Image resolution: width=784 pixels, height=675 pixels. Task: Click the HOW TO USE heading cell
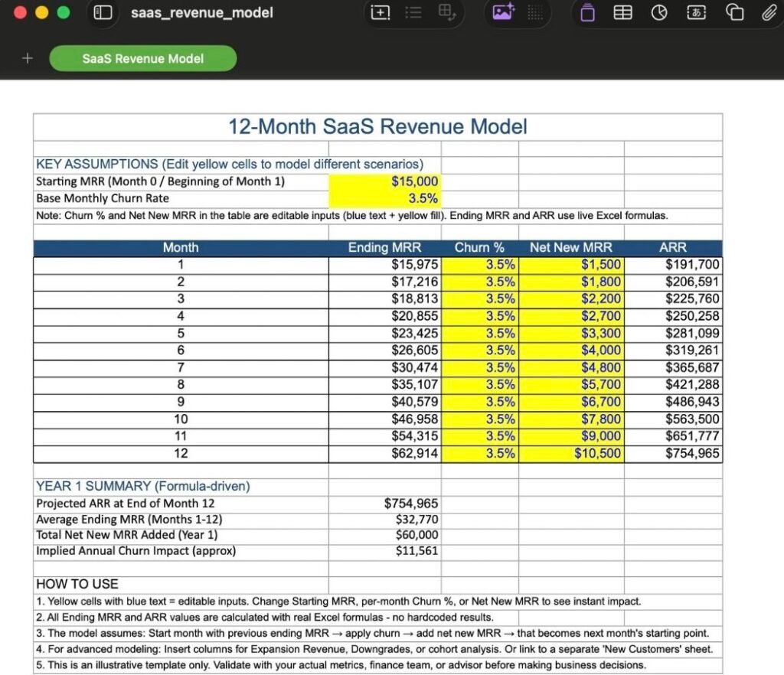coord(181,585)
